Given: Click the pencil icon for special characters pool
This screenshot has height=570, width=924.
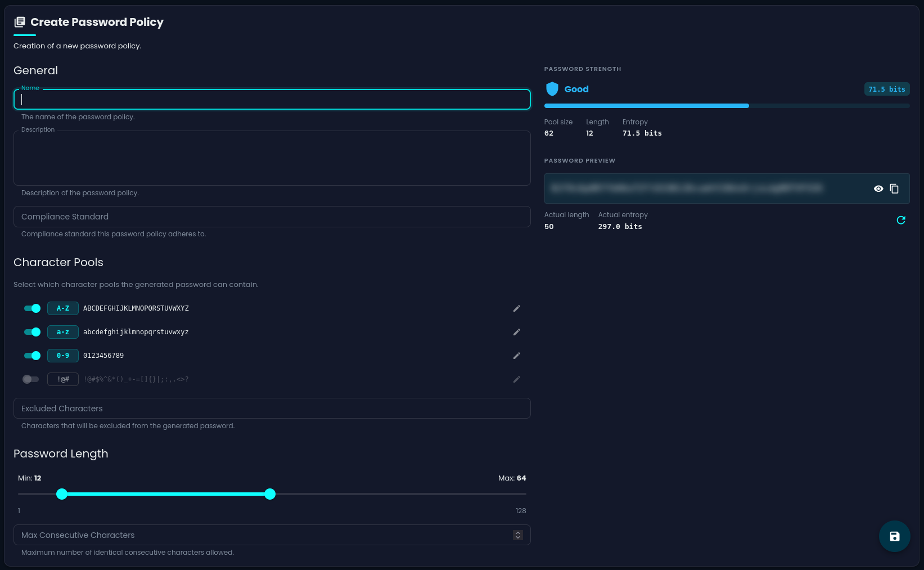Looking at the screenshot, I should click(x=517, y=379).
